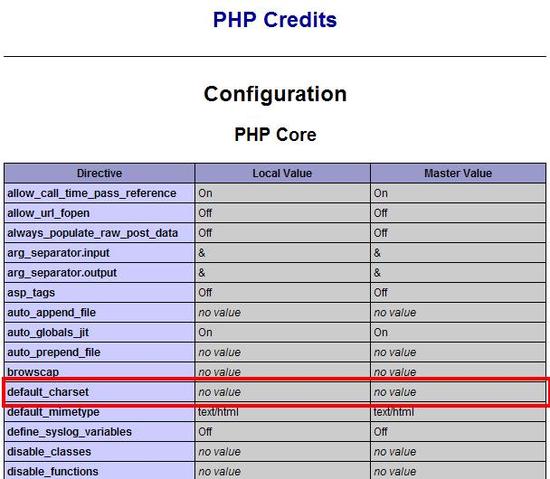Screen dimensions: 550x479
Task: Click the asp_tags directive name
Action: (x=31, y=293)
